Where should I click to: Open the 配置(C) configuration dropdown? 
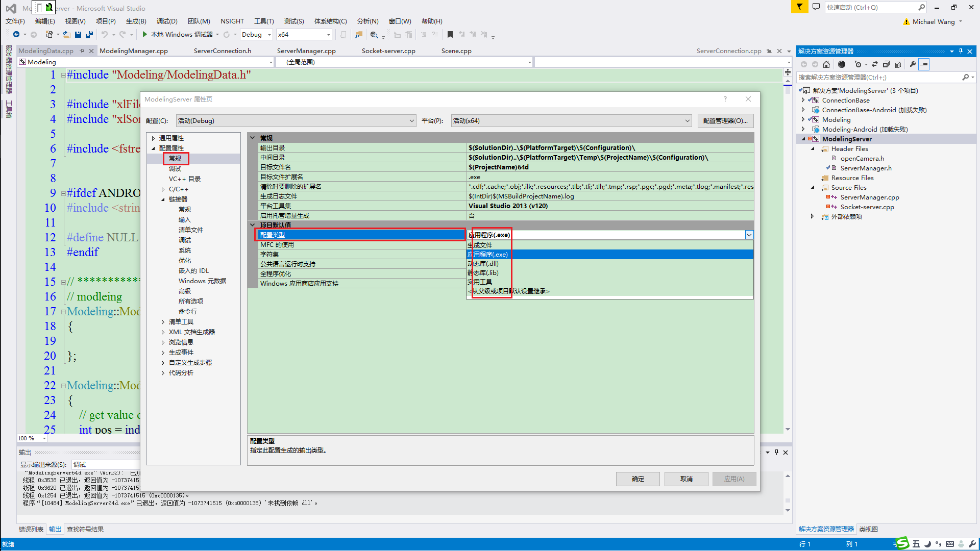[x=411, y=121]
